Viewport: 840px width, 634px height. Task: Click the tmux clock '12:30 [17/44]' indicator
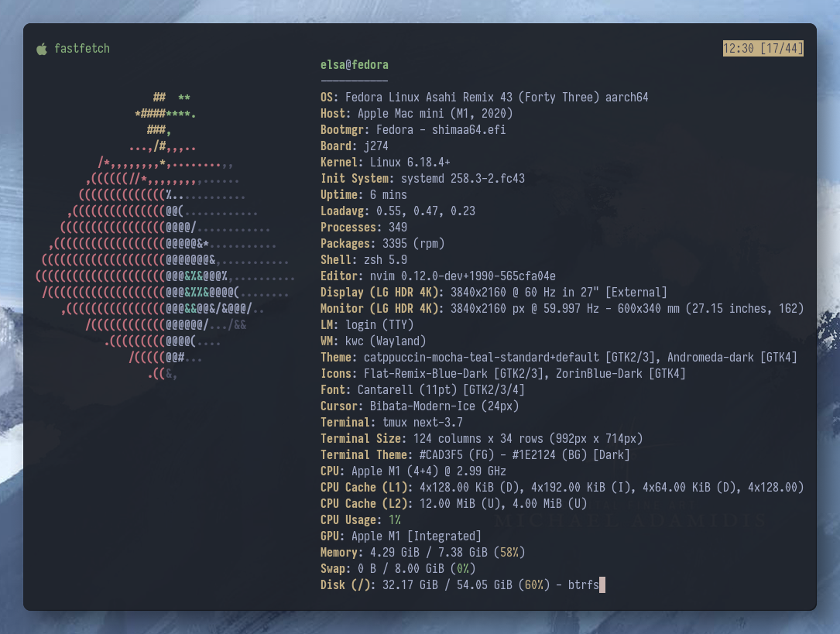coord(763,49)
